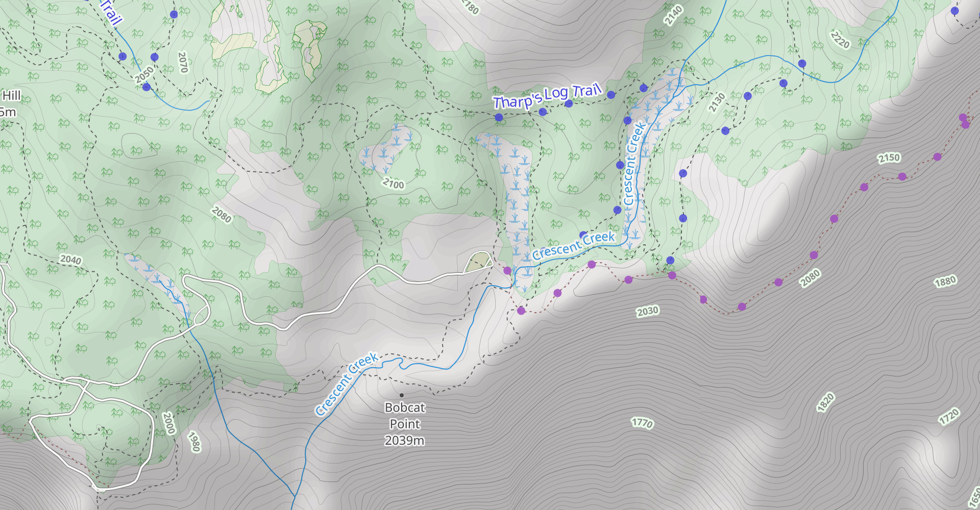Click the 2220 contour label

(840, 39)
